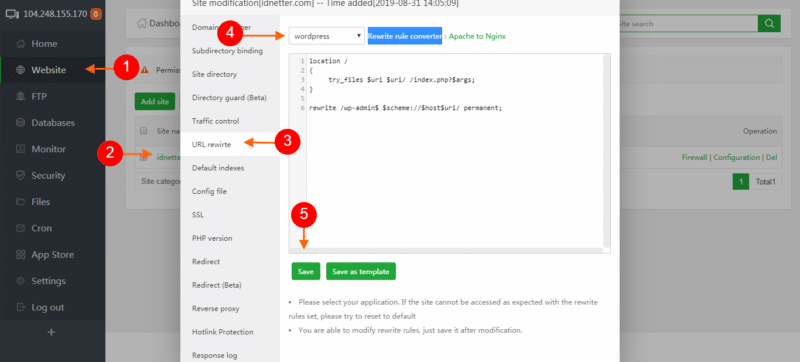
Task: Click the Website globe icon in the sidebar
Action: (x=20, y=70)
